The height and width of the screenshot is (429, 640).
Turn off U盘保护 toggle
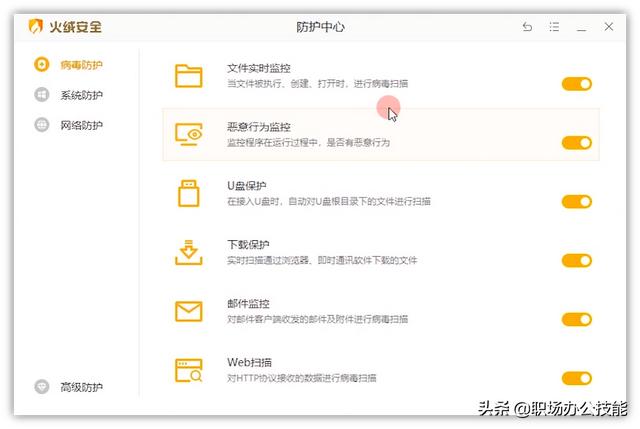coord(577,202)
